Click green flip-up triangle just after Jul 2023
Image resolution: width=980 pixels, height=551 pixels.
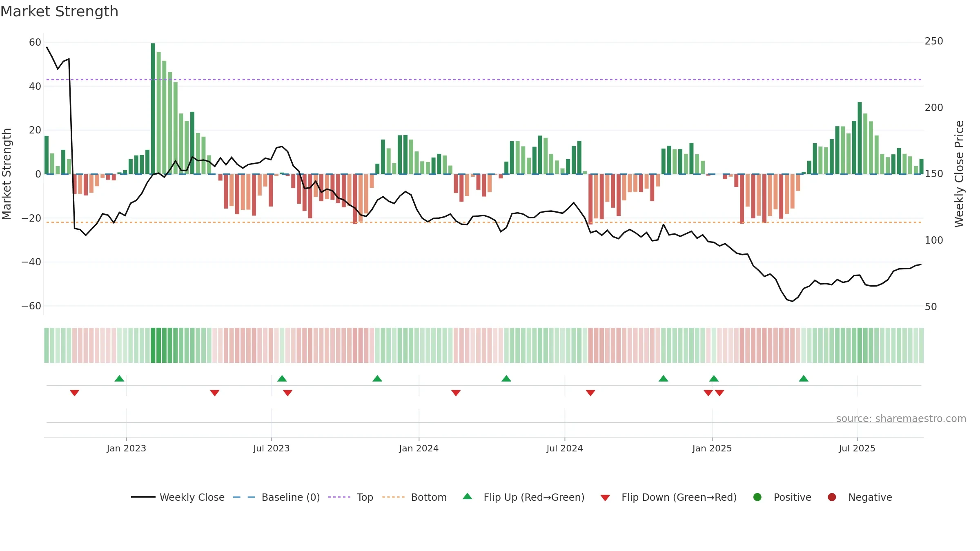point(282,378)
